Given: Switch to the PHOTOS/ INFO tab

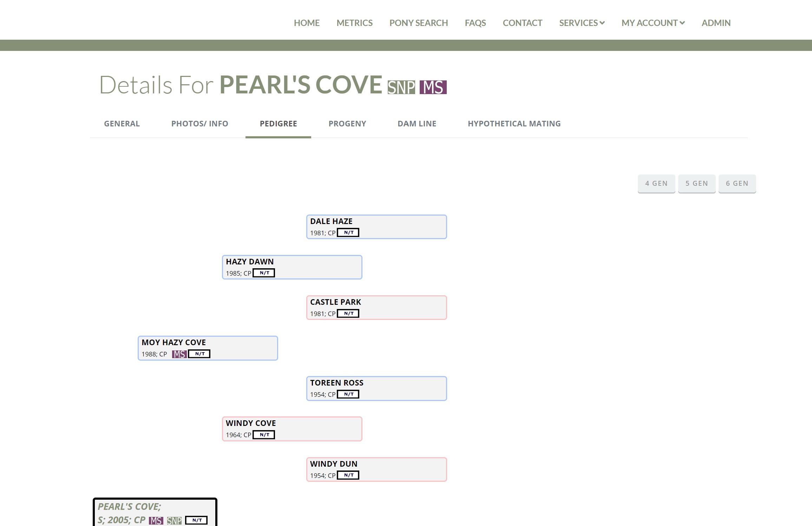Looking at the screenshot, I should pyautogui.click(x=199, y=124).
